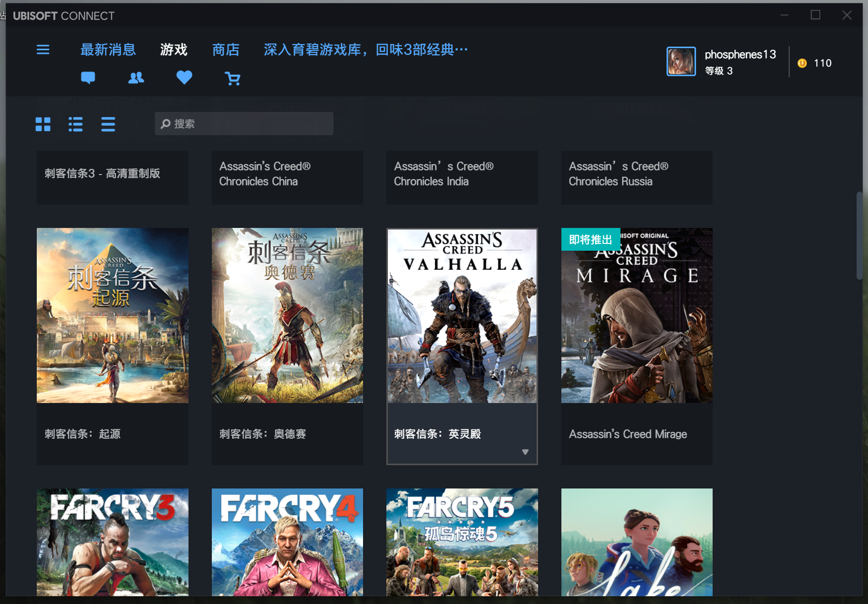
Task: Switch to large grid view
Action: coord(43,124)
